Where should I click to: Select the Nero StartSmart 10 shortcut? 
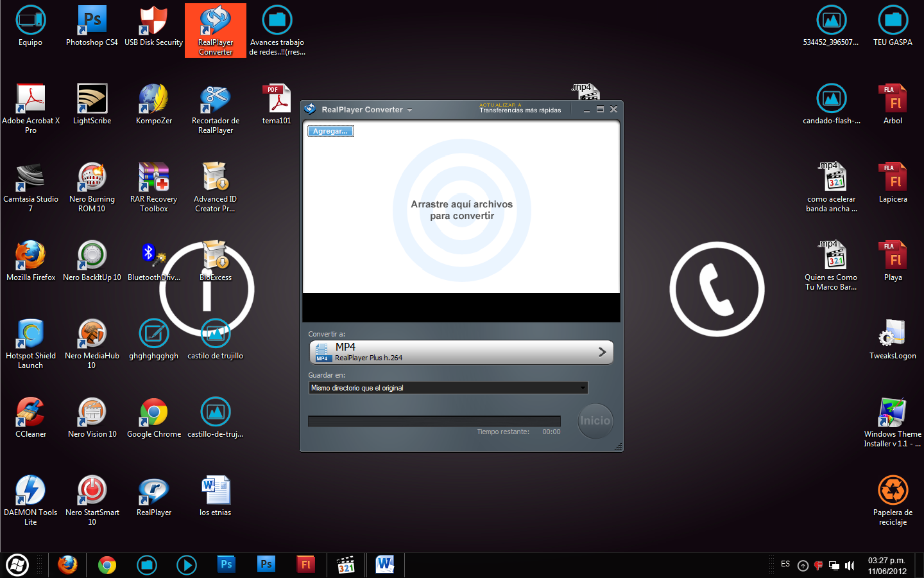(x=92, y=501)
